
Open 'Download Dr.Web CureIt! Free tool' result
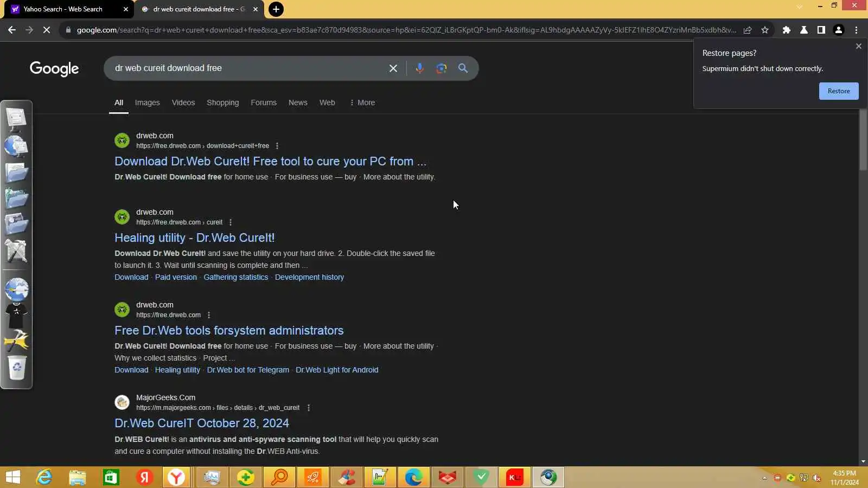pos(270,162)
